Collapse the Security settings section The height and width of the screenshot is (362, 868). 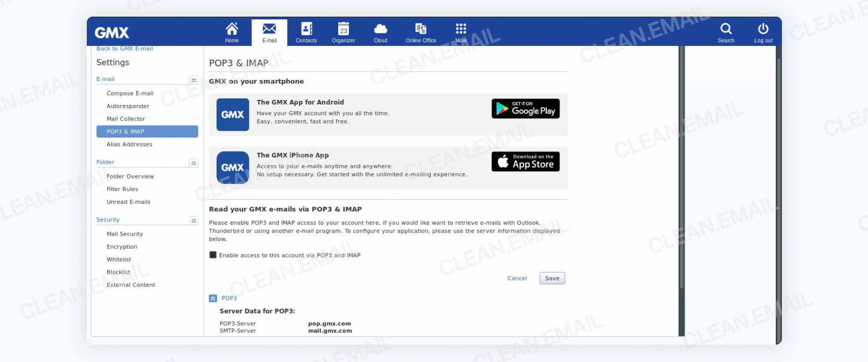tap(195, 220)
